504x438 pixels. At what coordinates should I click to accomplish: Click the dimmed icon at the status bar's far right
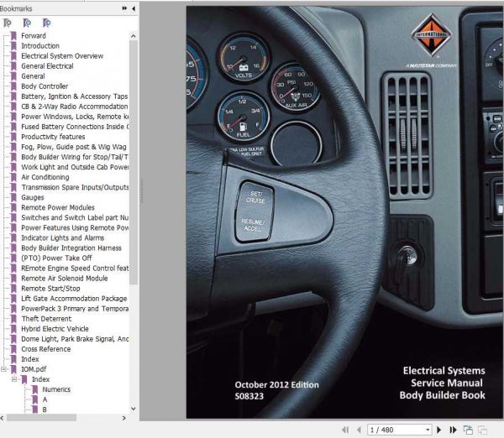(x=482, y=430)
